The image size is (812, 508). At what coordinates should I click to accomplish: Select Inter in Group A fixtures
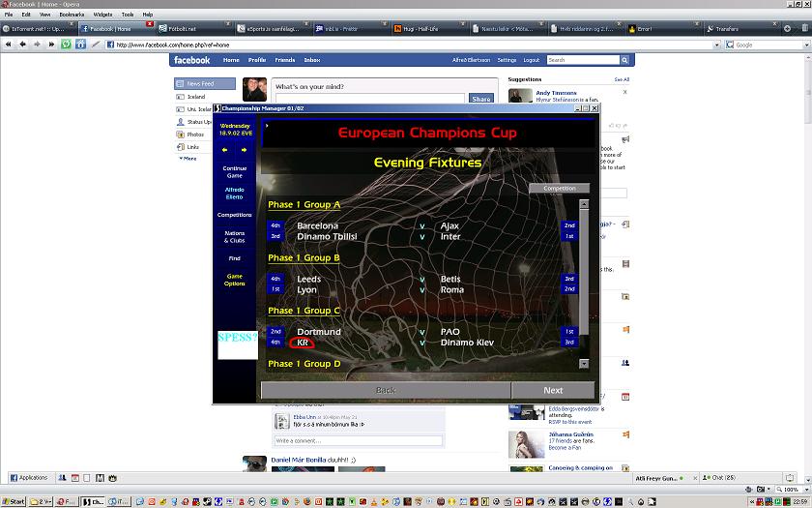click(450, 236)
